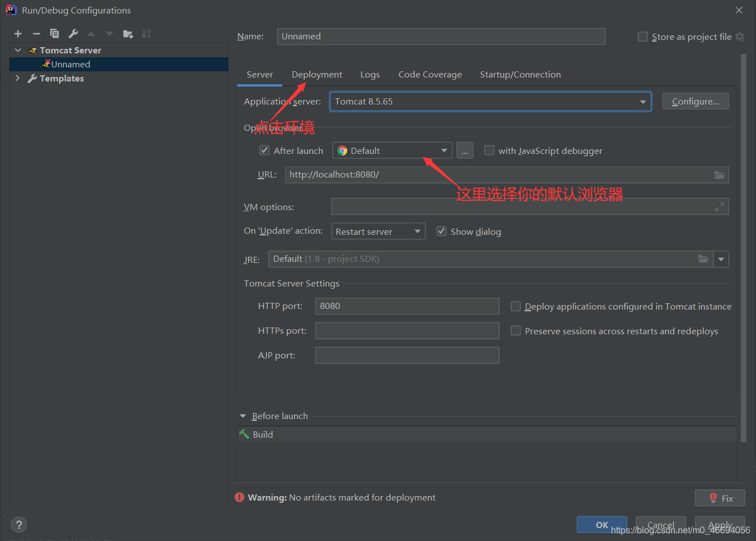
Task: Open the Code Coverage tab
Action: click(430, 75)
